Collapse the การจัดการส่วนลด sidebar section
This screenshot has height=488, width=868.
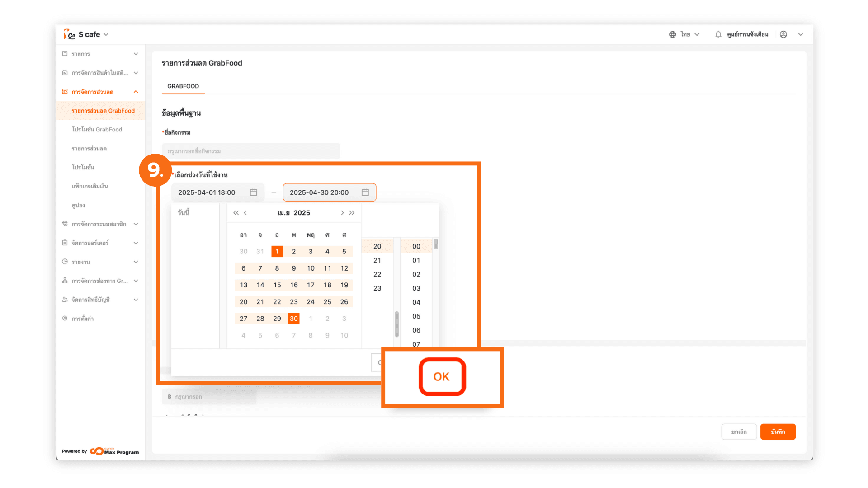[x=136, y=92]
